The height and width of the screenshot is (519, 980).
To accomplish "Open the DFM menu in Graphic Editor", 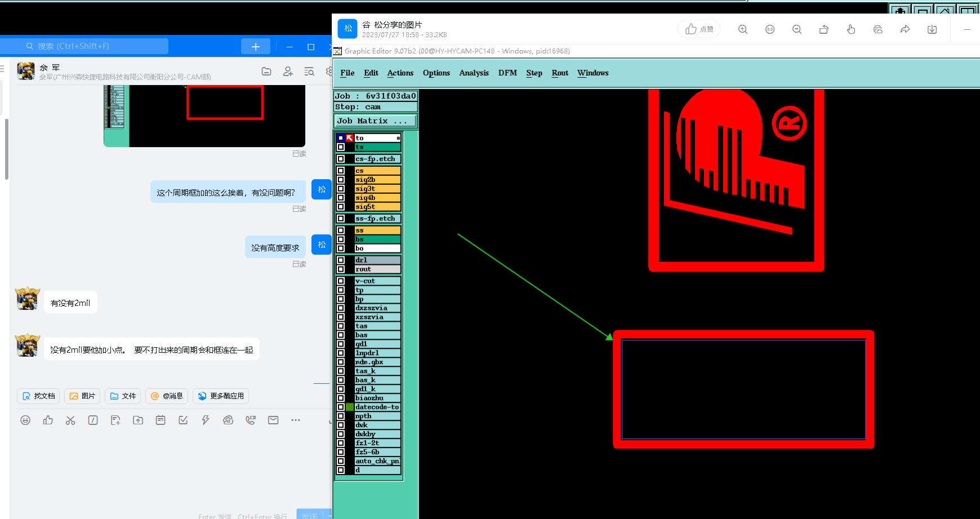I will pyautogui.click(x=507, y=73).
